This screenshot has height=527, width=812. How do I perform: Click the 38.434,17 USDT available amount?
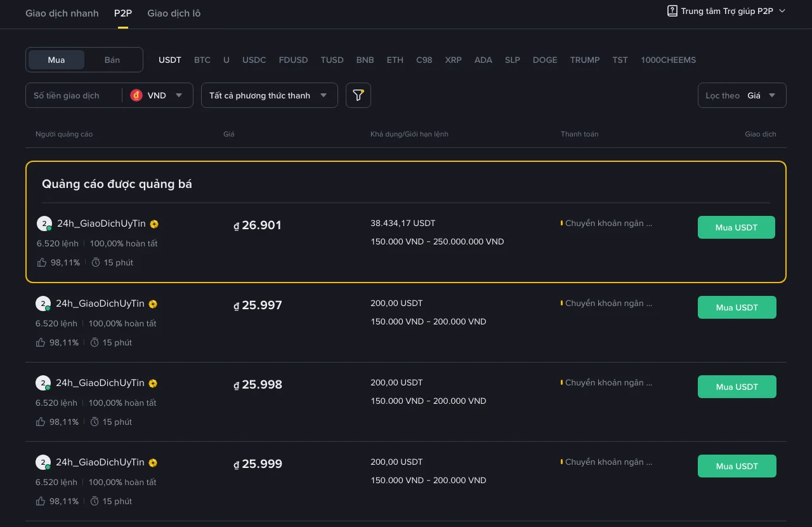403,223
